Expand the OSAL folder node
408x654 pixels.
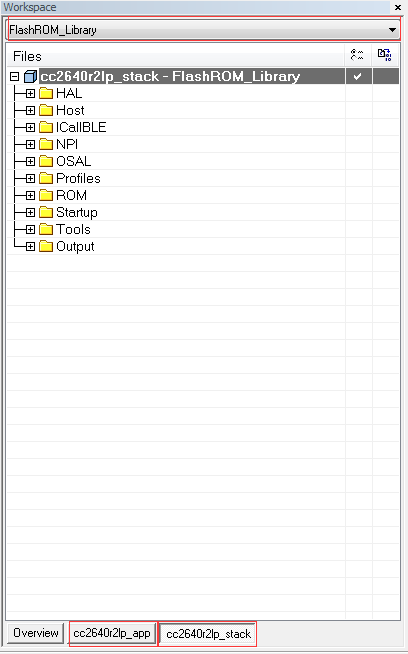pyautogui.click(x=30, y=161)
